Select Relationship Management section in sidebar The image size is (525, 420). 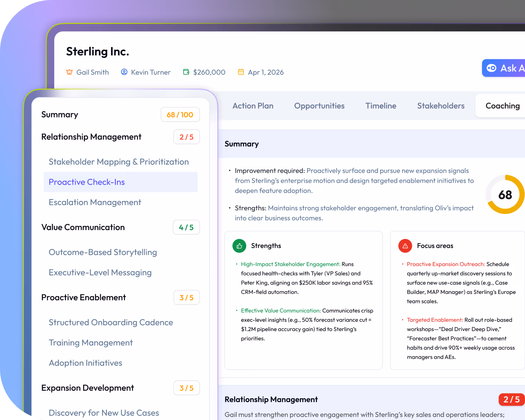click(x=91, y=137)
